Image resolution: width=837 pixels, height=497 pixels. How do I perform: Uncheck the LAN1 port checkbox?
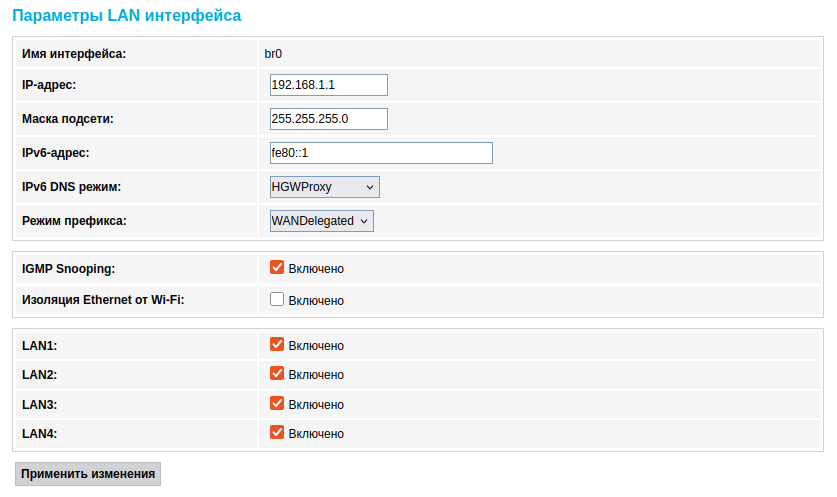pos(277,345)
